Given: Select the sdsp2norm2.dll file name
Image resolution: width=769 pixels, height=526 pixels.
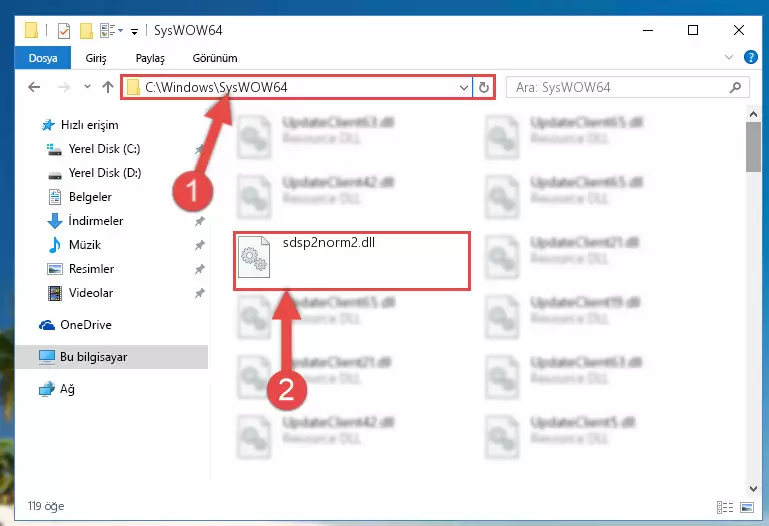Looking at the screenshot, I should click(x=329, y=243).
